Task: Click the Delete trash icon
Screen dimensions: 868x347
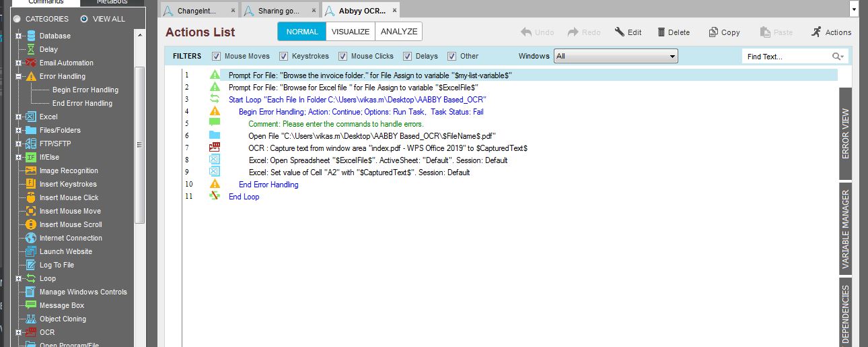Action: (661, 32)
